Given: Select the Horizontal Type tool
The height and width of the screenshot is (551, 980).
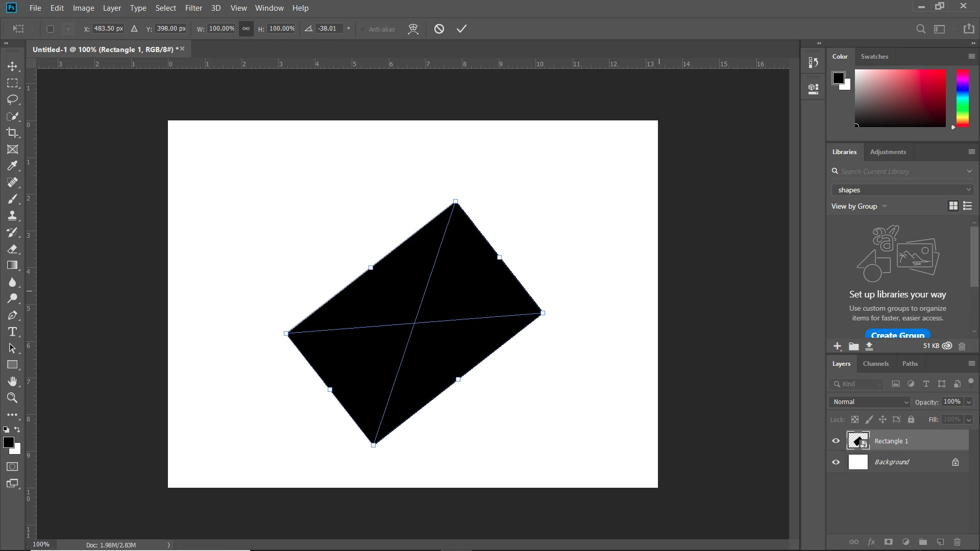Looking at the screenshot, I should (x=12, y=332).
